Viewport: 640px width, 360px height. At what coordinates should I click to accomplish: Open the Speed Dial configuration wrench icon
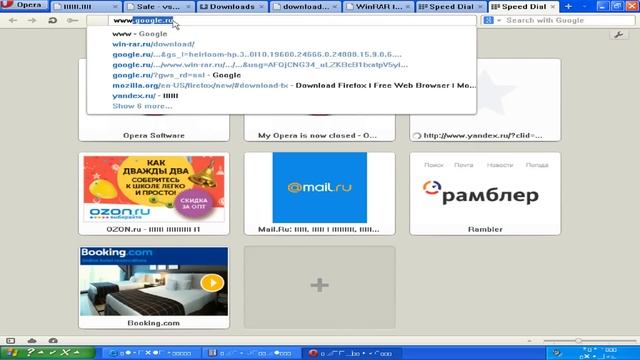click(619, 35)
